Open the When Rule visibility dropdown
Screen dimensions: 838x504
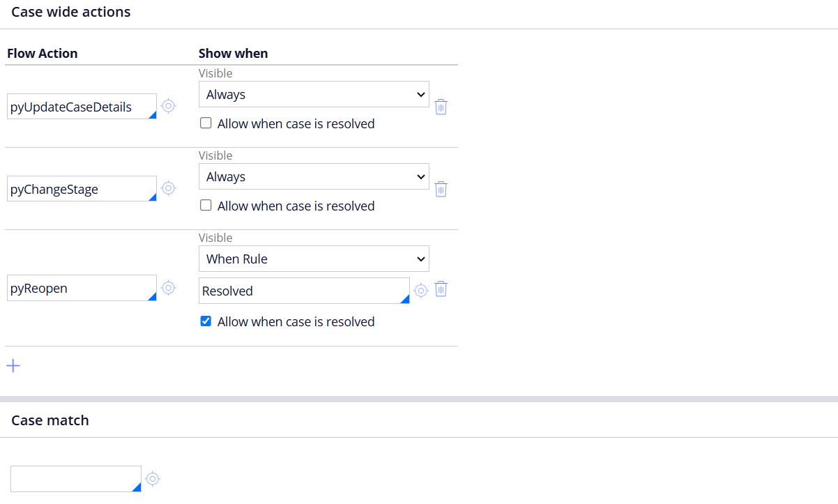pos(314,259)
